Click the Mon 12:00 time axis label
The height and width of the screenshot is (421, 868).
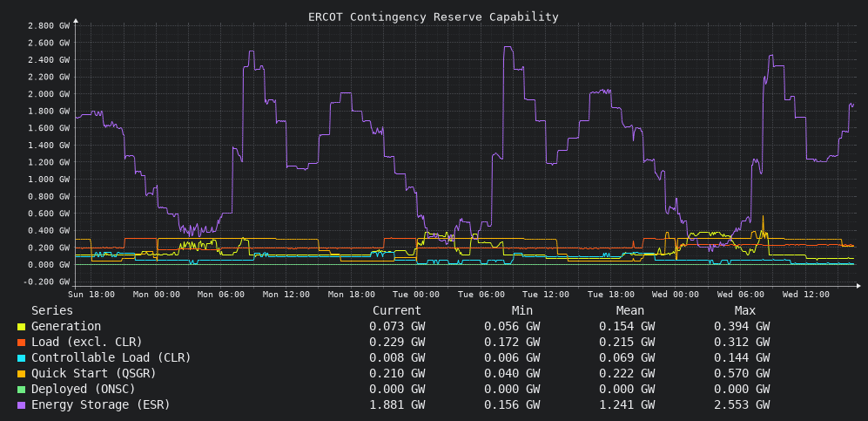pyautogui.click(x=286, y=295)
